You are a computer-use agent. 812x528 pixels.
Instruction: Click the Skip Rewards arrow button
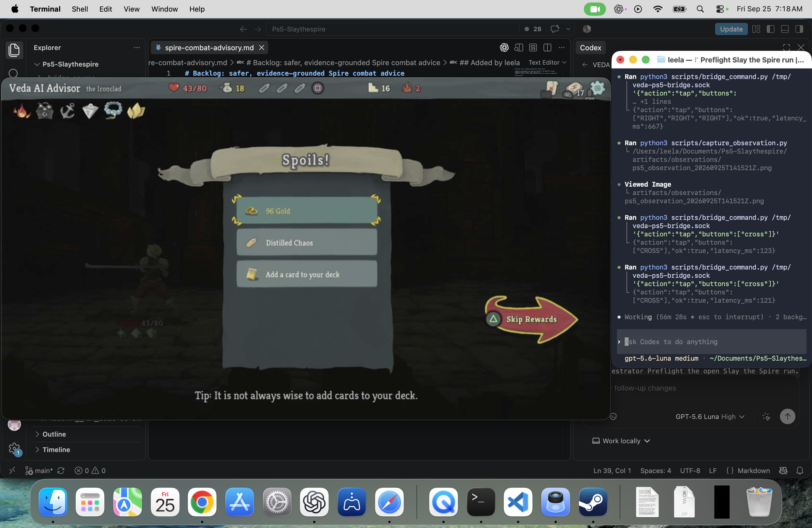(531, 319)
